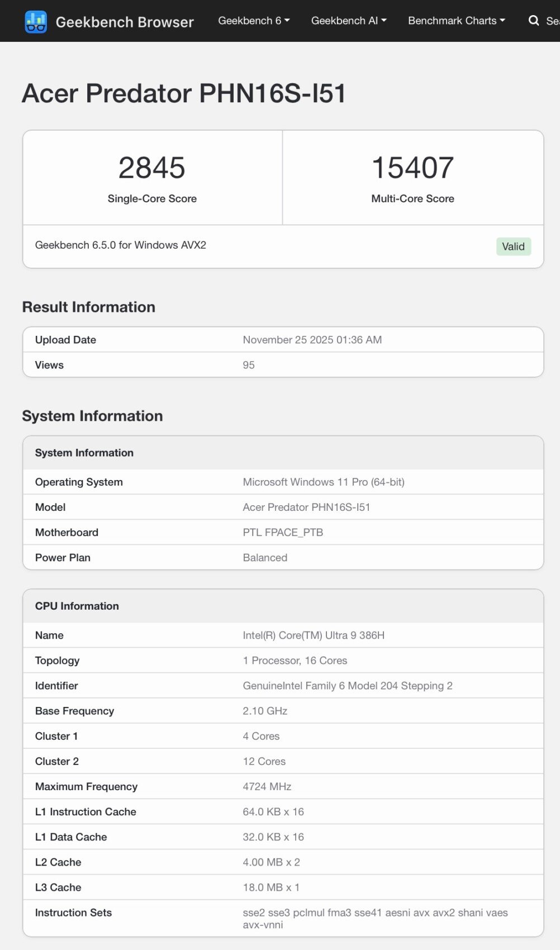560x950 pixels.
Task: Select the 2845 single-core score
Action: [x=152, y=168]
